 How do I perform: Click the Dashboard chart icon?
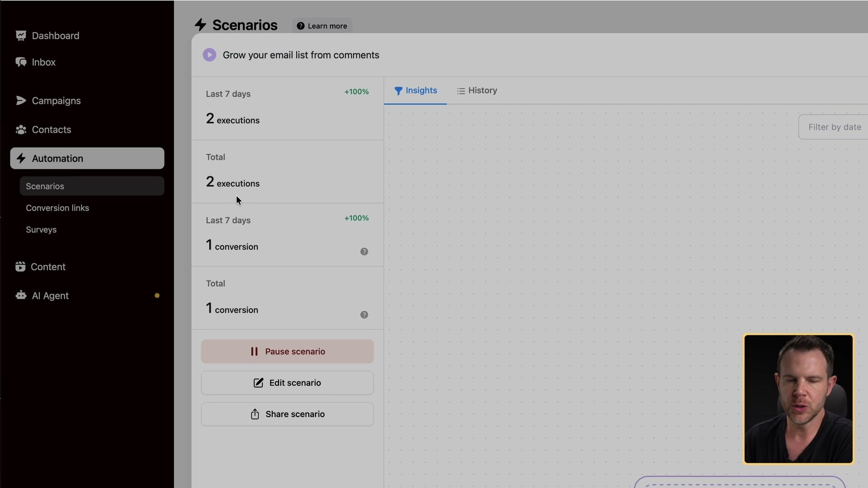[21, 36]
